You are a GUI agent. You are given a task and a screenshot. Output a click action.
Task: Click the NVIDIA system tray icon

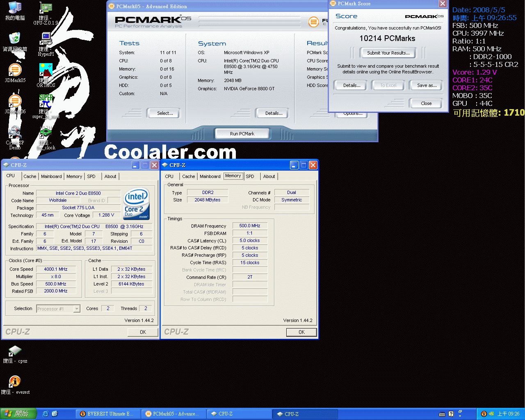[491, 414]
